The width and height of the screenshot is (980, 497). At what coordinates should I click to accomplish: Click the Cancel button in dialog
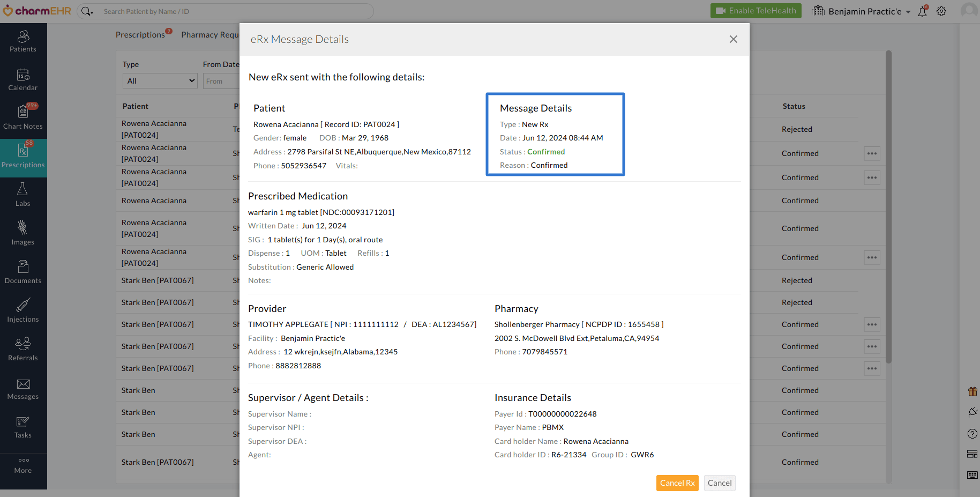point(719,483)
